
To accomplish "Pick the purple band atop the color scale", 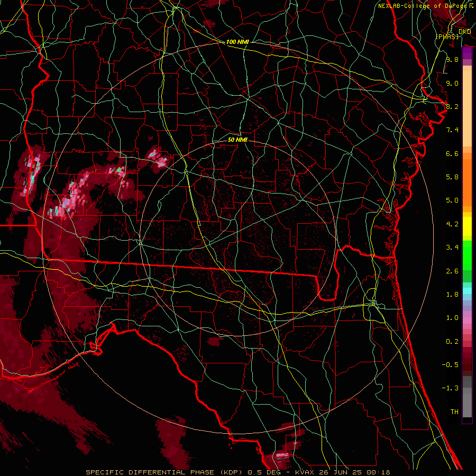I will click(467, 53).
